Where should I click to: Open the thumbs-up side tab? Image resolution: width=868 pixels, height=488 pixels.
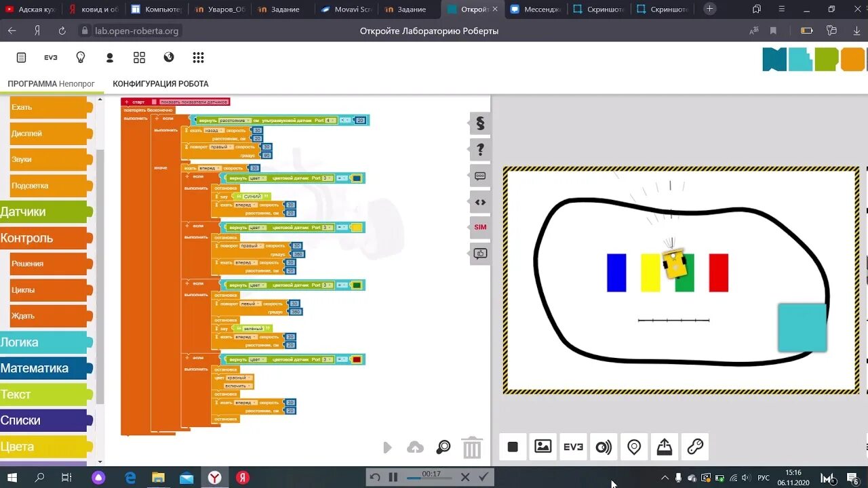[480, 253]
